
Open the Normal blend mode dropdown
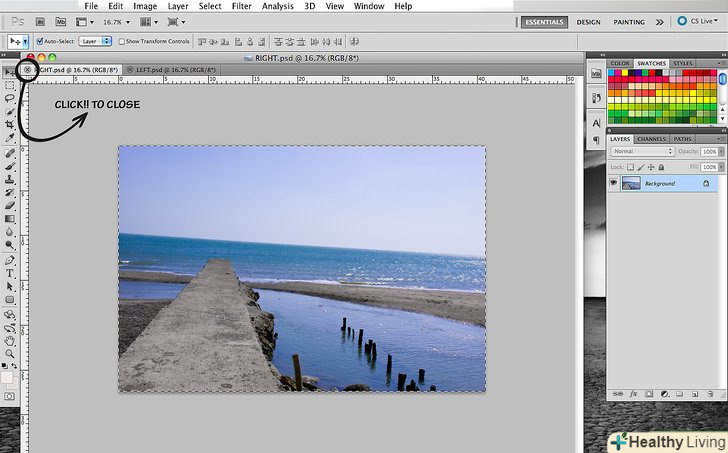click(642, 152)
